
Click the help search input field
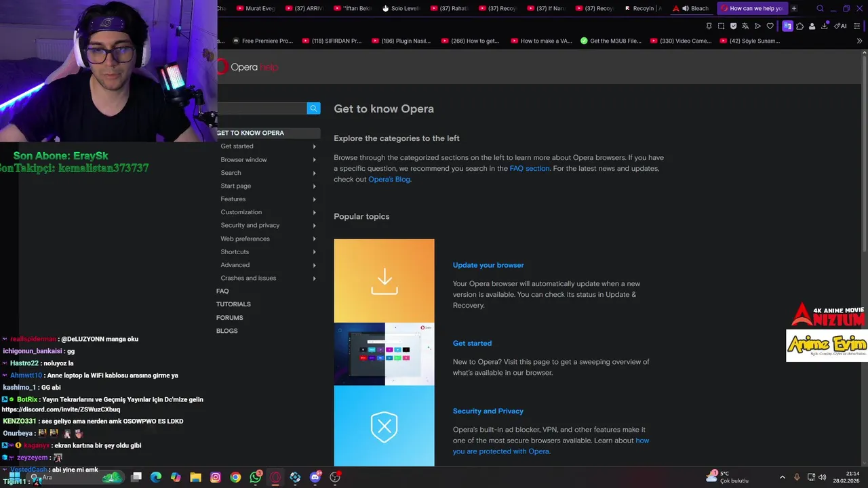pyautogui.click(x=262, y=108)
